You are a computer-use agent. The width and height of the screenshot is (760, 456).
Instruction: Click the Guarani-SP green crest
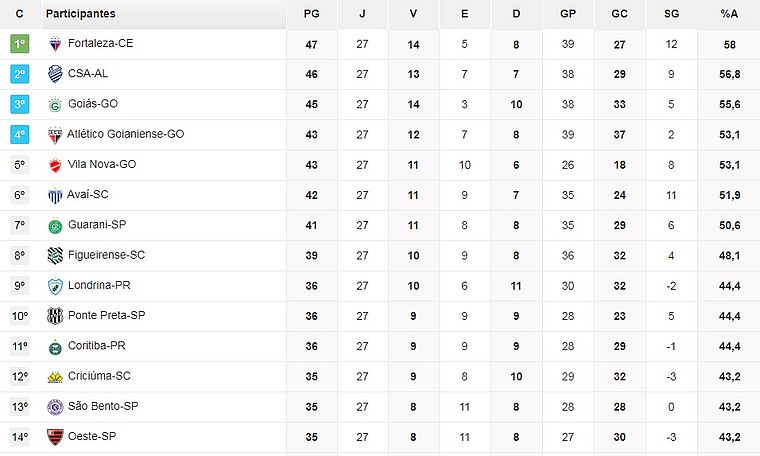coord(55,225)
